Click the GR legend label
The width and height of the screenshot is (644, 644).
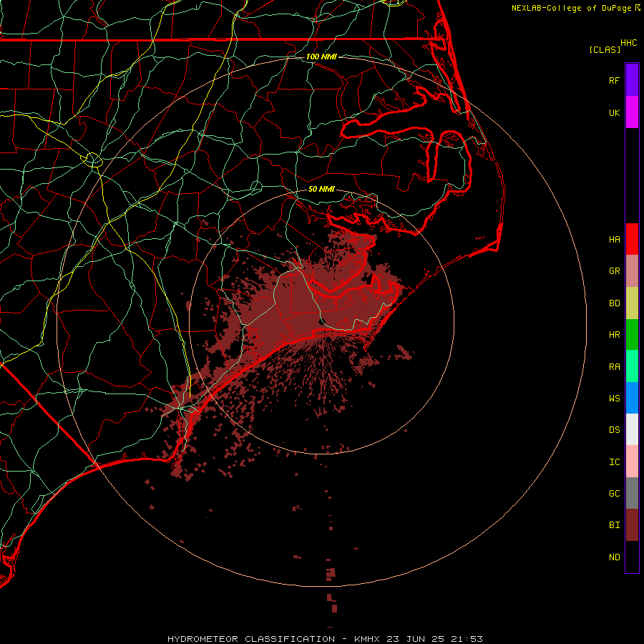614,271
